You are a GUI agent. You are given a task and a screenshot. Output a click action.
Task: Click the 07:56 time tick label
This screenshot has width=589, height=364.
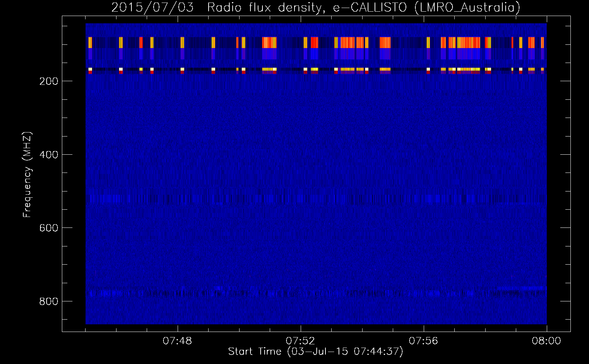click(x=423, y=341)
